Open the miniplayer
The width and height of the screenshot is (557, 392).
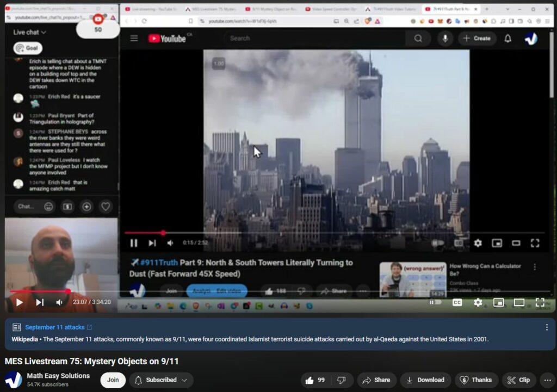[x=498, y=302]
